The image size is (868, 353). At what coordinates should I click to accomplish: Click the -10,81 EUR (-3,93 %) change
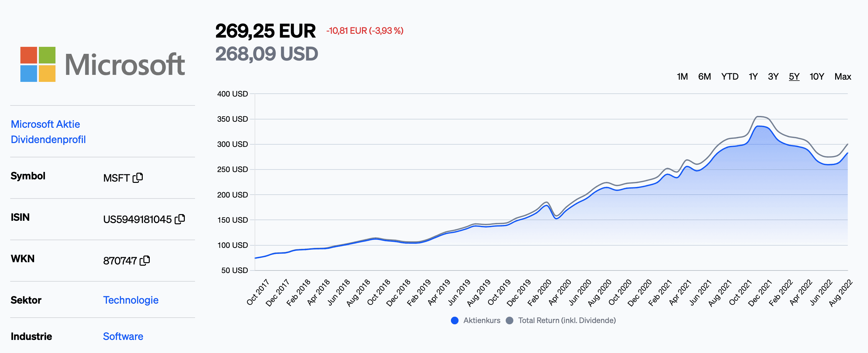(x=365, y=31)
